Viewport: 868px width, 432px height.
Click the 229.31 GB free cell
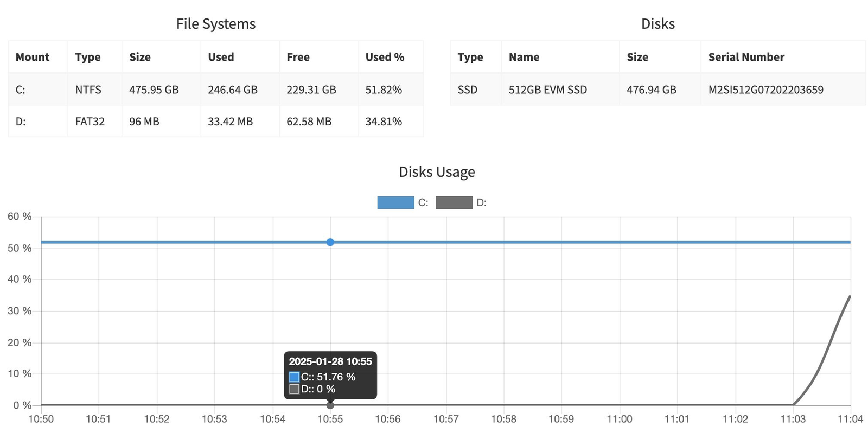point(318,90)
